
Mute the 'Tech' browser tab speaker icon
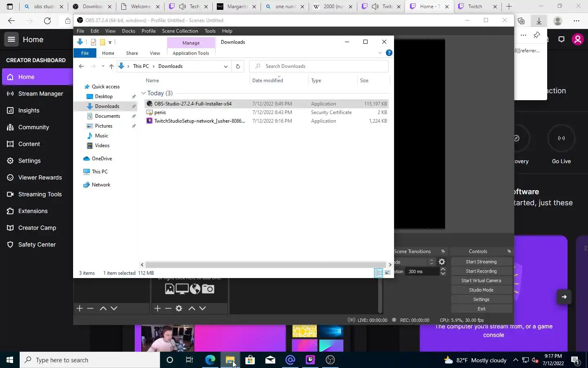(183, 7)
